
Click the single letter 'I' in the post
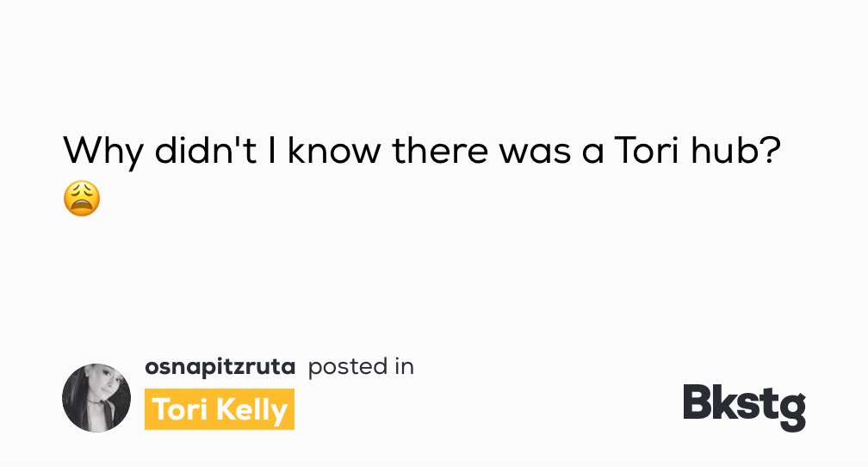(x=272, y=150)
